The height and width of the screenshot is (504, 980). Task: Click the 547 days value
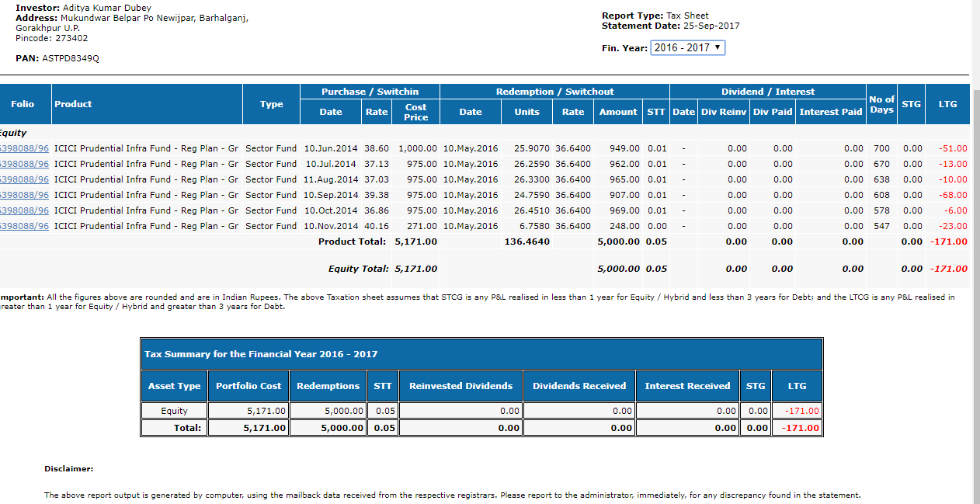[881, 226]
